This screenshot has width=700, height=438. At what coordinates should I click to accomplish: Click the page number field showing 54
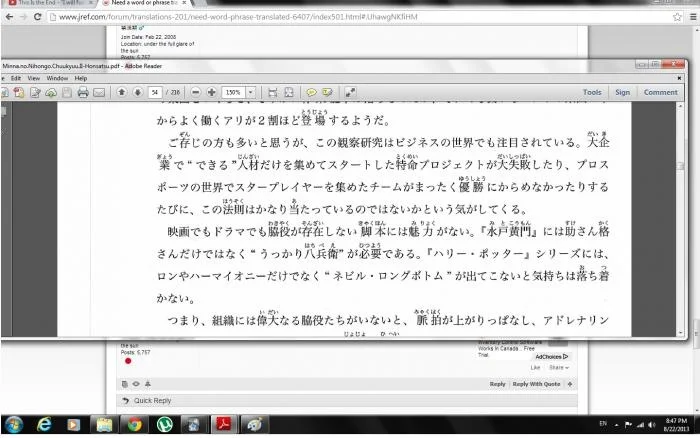click(155, 92)
